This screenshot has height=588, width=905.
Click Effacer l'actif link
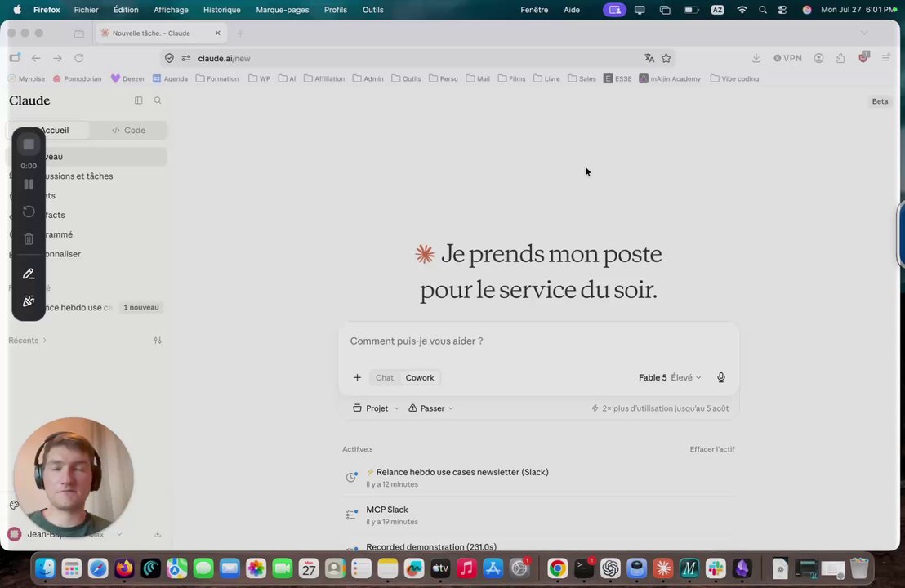712,449
